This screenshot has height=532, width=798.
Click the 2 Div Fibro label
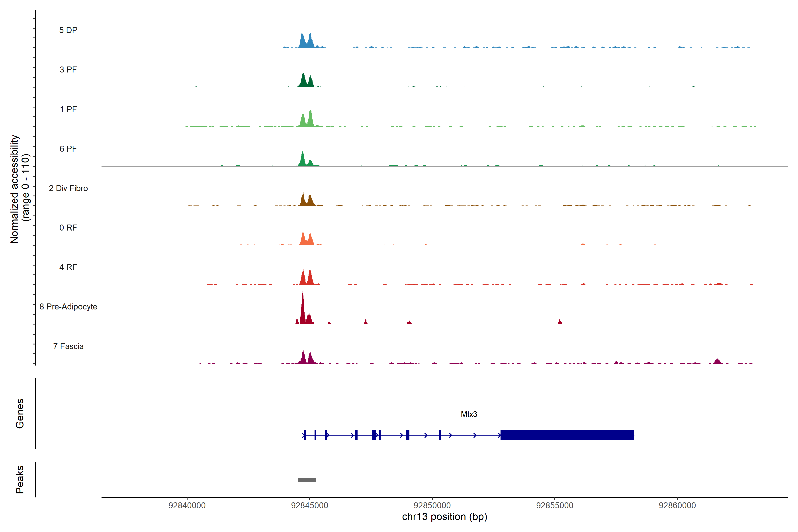coord(68,188)
